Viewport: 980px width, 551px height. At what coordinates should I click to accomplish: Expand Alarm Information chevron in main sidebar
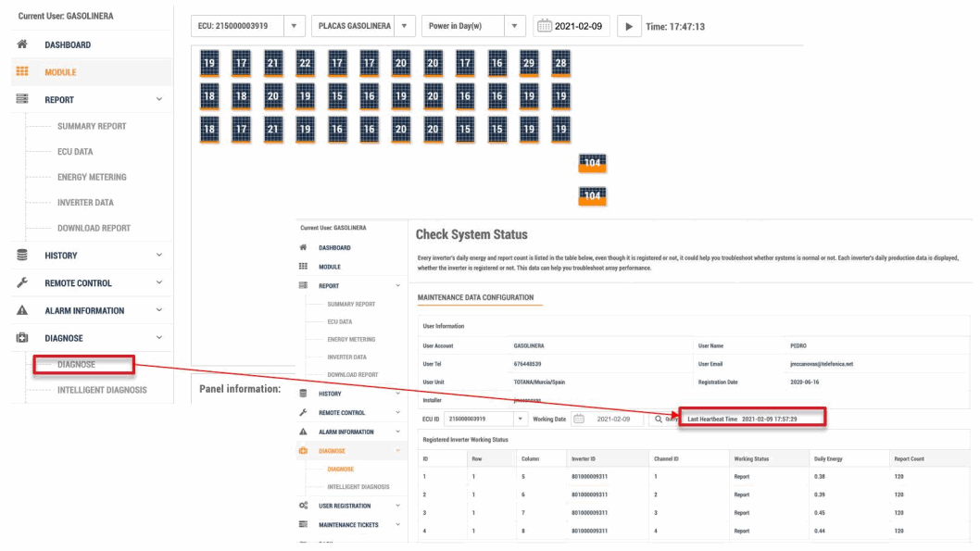coord(158,310)
